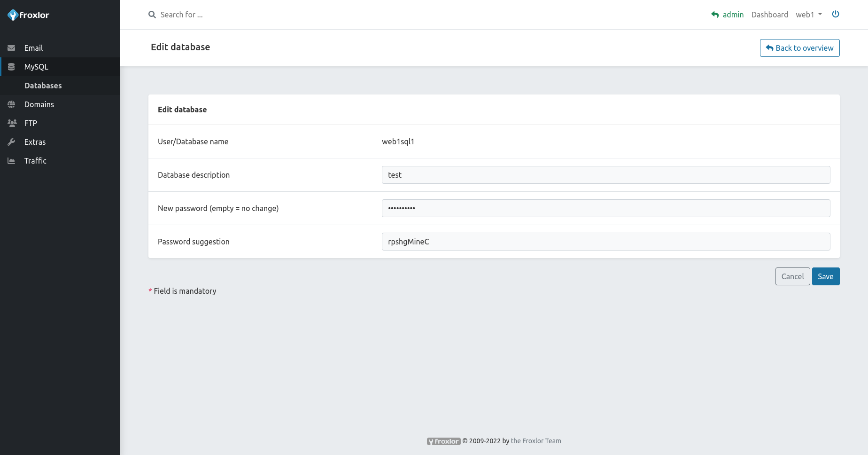
Task: Click the Email envelope icon
Action: 11,48
